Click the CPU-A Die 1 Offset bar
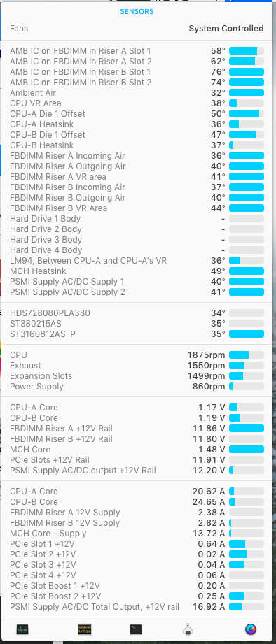 coord(247,114)
